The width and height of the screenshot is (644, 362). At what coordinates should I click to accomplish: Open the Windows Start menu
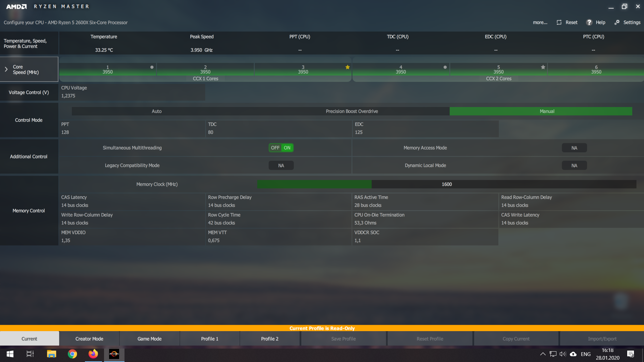[10, 354]
